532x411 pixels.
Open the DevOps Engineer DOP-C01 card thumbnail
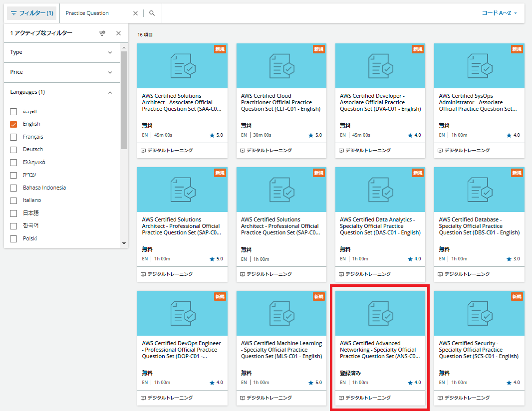[182, 313]
